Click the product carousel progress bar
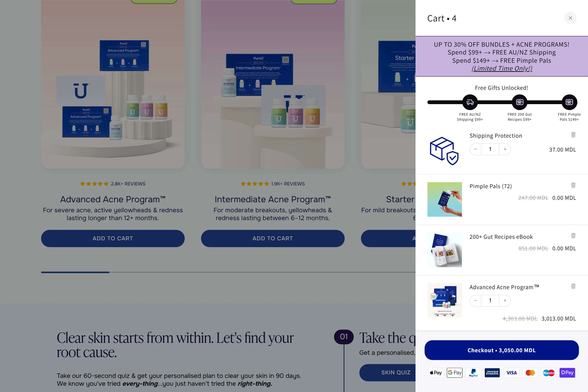The width and height of the screenshot is (588, 392). pyautogui.click(x=225, y=272)
